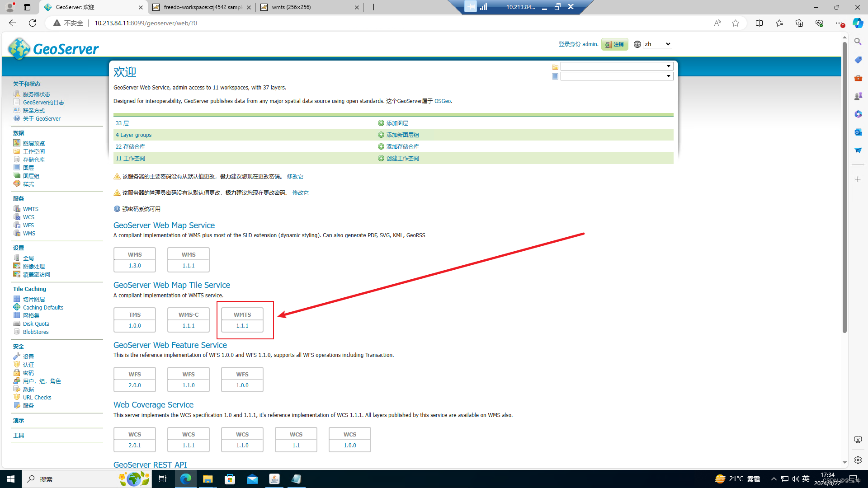Switch to the freedo-workspace browser tab

(202, 7)
